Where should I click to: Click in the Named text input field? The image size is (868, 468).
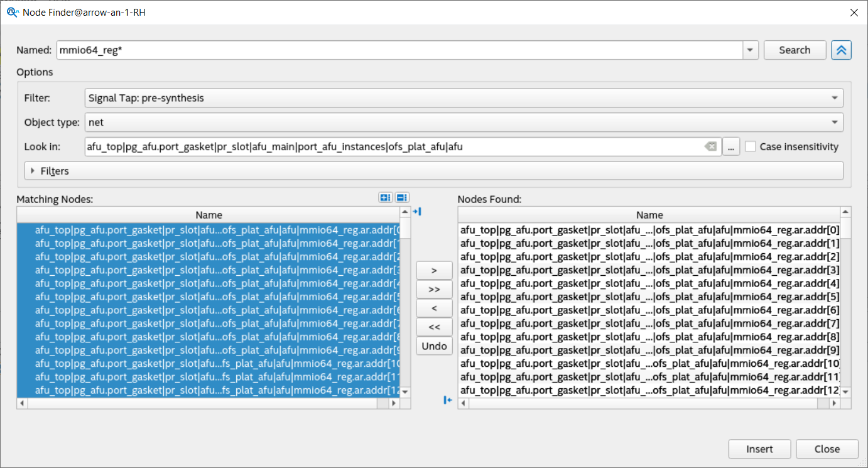pyautogui.click(x=399, y=50)
